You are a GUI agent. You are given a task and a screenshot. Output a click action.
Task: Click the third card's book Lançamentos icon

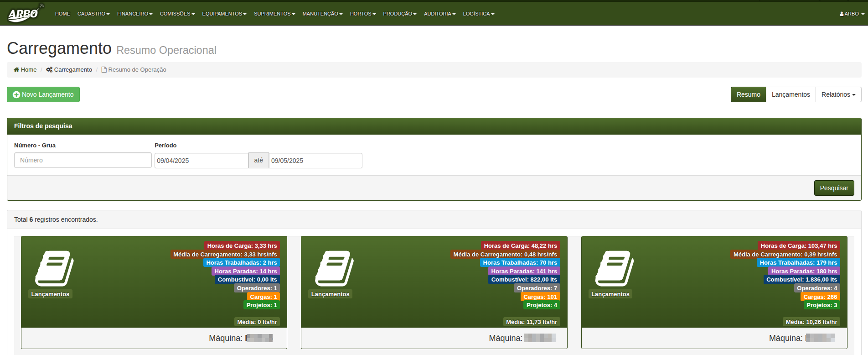tap(614, 268)
